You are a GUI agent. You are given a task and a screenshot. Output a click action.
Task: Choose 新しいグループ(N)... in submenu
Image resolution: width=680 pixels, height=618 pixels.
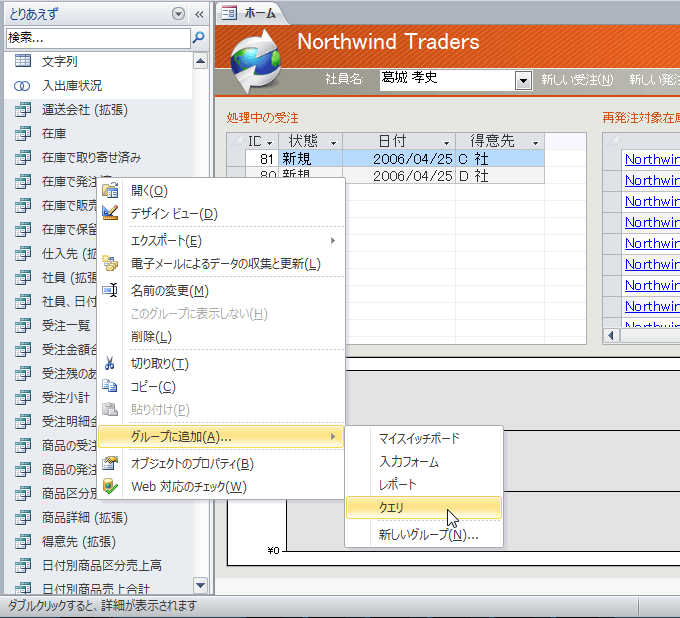pos(424,535)
